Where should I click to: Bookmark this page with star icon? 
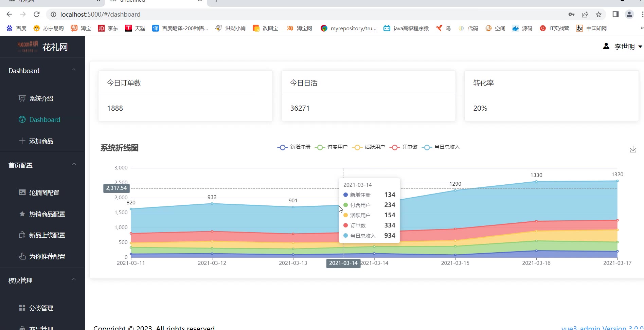tap(598, 14)
